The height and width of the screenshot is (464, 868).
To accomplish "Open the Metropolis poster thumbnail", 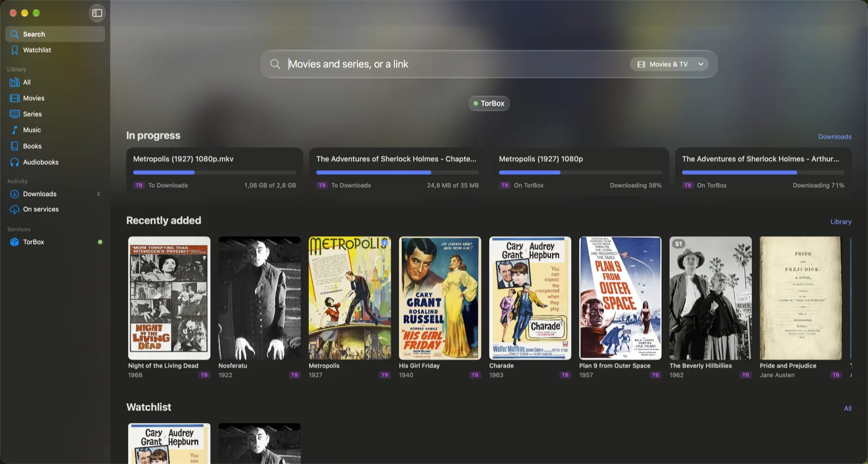I will (350, 298).
